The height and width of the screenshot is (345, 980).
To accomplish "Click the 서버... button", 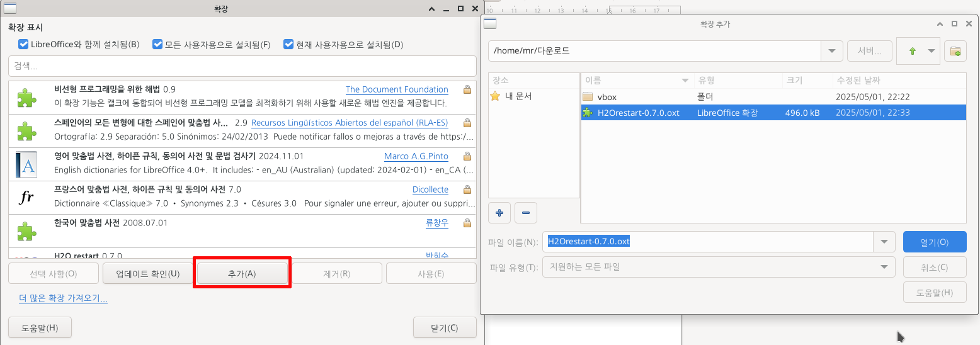I will (869, 51).
